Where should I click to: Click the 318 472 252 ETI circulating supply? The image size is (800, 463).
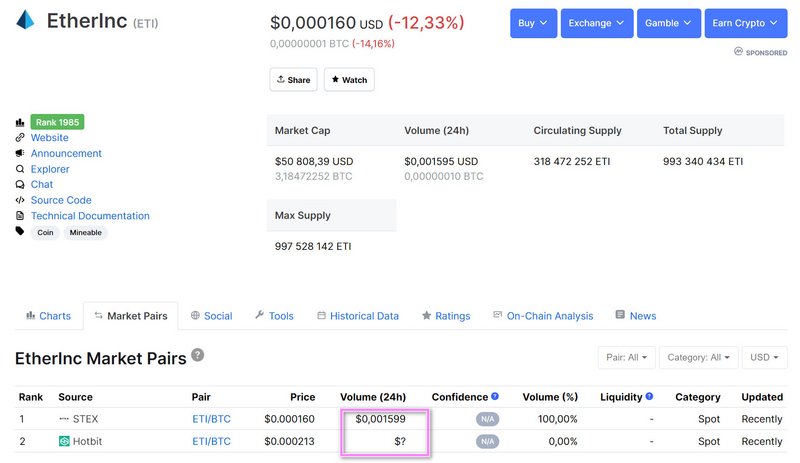click(x=572, y=161)
